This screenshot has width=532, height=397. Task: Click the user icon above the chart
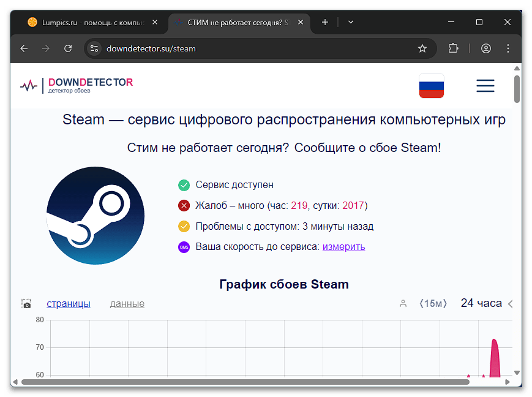(403, 304)
